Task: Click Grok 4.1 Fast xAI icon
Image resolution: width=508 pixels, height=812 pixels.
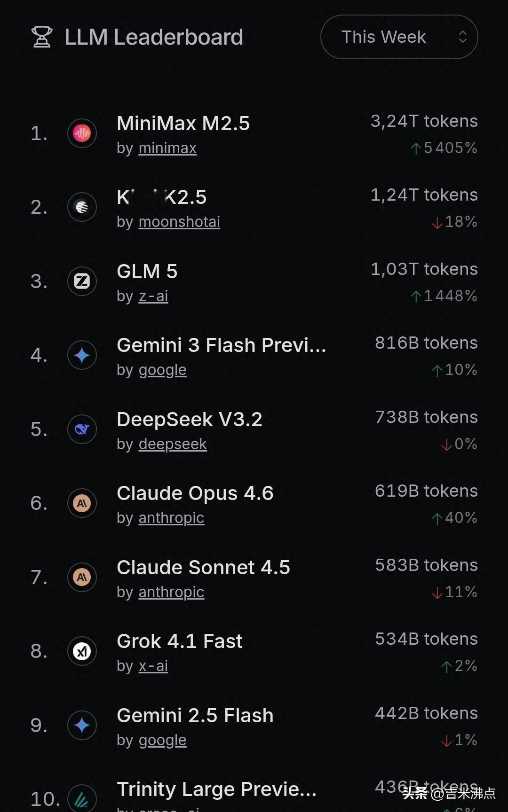Action: pyautogui.click(x=82, y=651)
